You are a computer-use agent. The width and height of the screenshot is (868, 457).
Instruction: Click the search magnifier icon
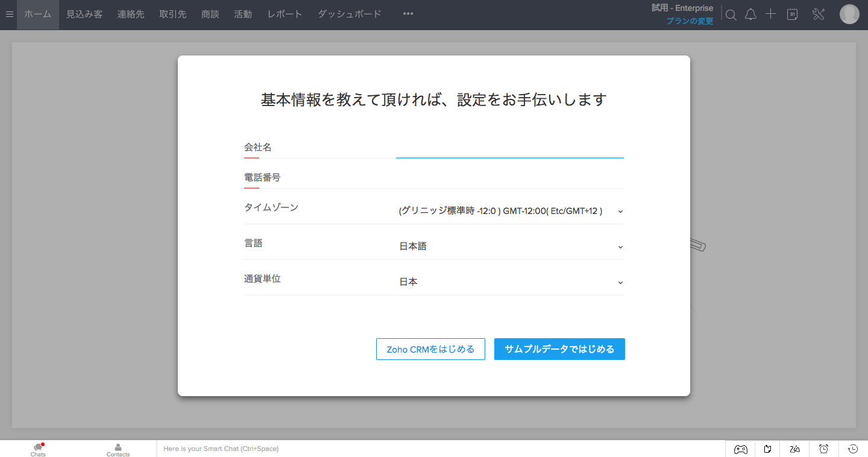click(731, 15)
